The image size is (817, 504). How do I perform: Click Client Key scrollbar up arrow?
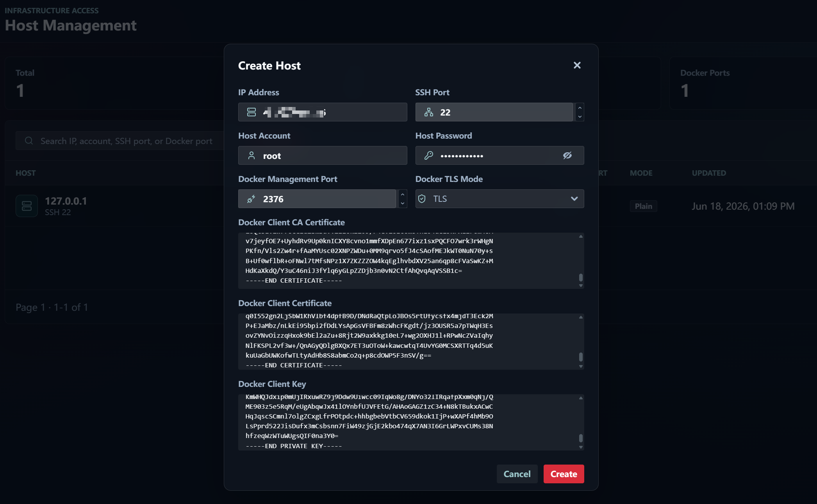click(x=581, y=398)
